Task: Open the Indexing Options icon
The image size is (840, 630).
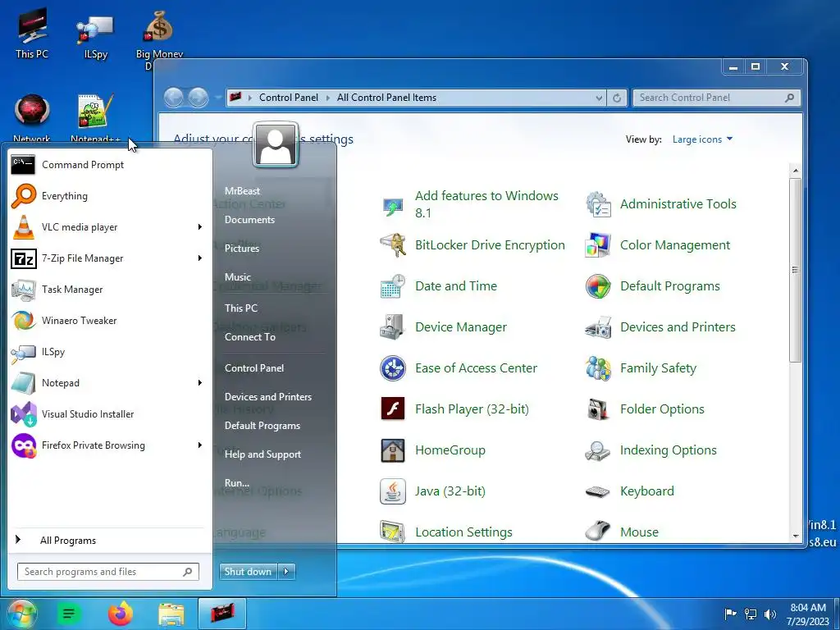Action: point(597,450)
